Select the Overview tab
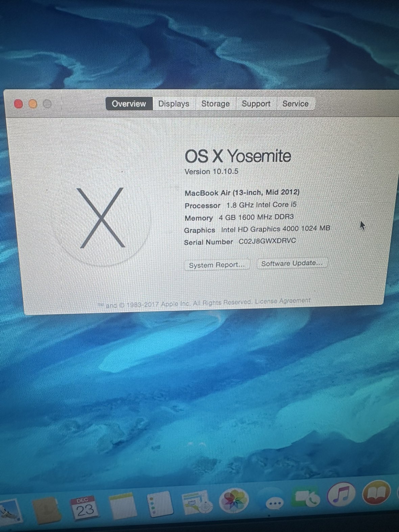The width and height of the screenshot is (399, 532). [129, 104]
